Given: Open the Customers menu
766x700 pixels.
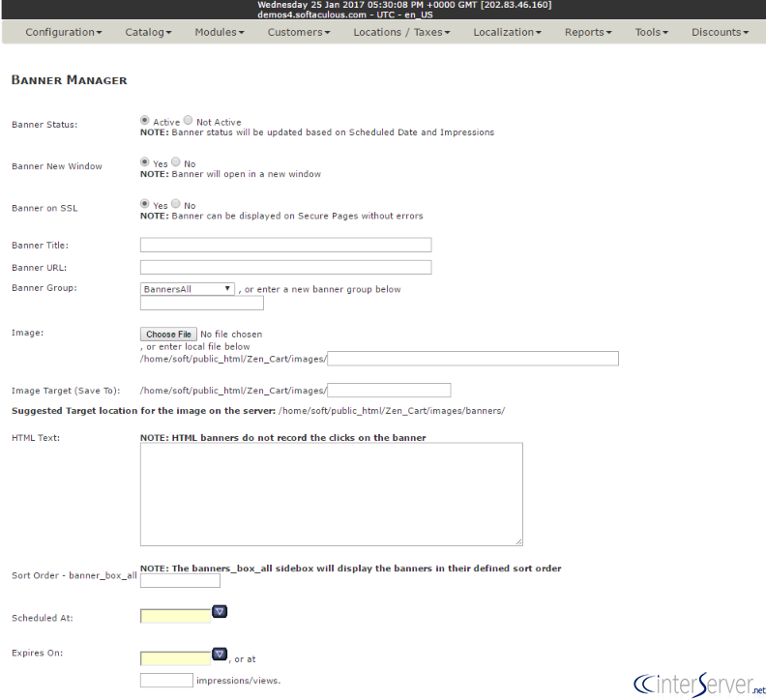Looking at the screenshot, I should coord(299,32).
